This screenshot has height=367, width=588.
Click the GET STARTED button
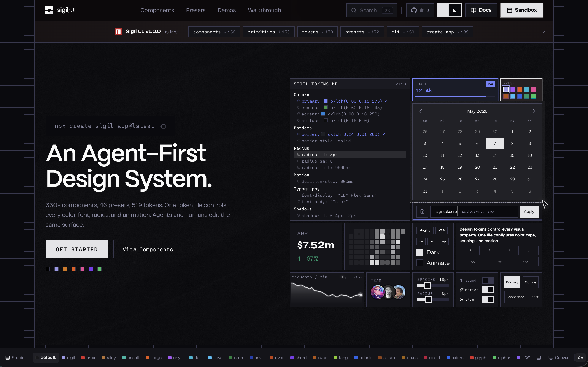77,249
